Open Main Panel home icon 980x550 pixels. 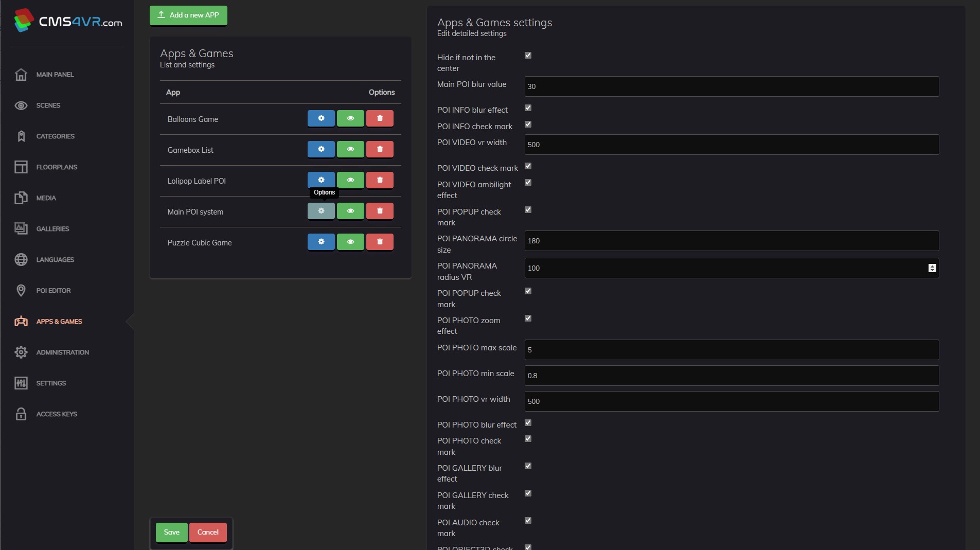(x=21, y=75)
